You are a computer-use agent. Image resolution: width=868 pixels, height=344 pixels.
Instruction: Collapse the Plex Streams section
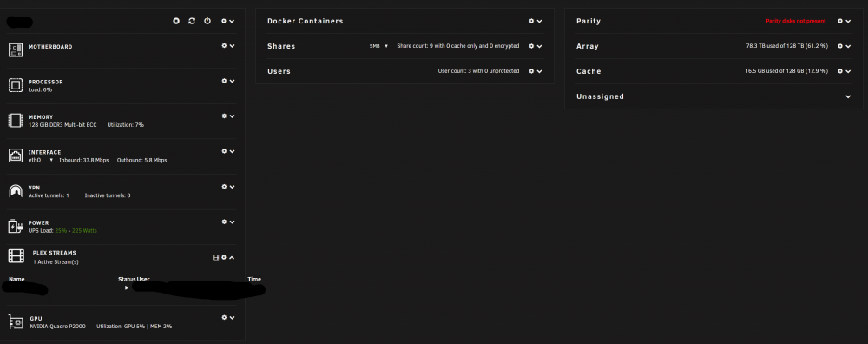coord(232,257)
